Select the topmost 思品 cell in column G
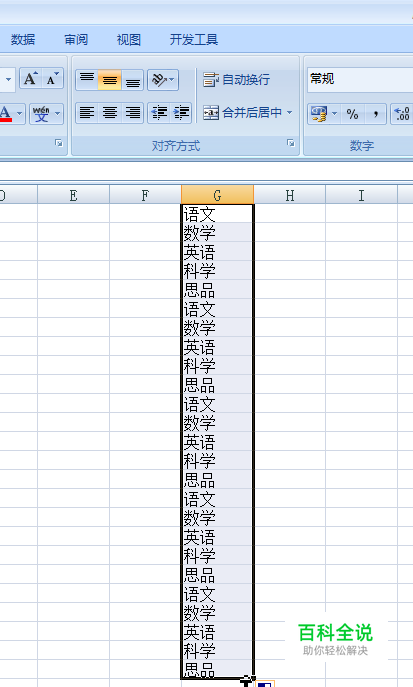Viewport: 413px width, 687px height. [217, 289]
